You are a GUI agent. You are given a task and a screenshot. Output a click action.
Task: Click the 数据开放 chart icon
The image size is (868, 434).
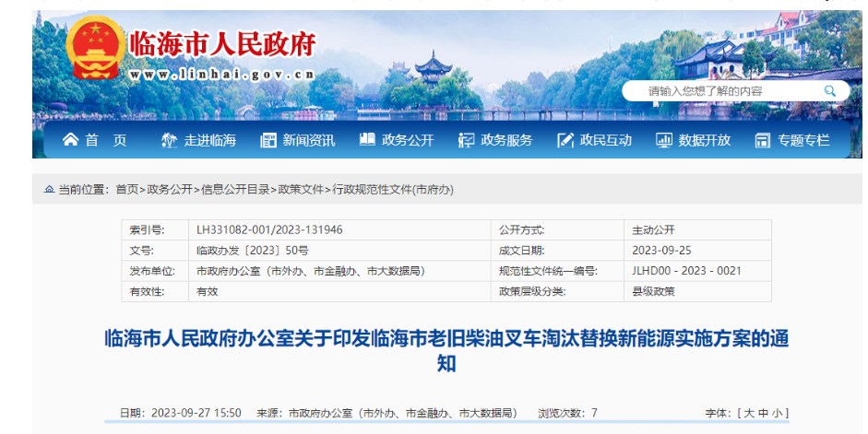point(663,140)
